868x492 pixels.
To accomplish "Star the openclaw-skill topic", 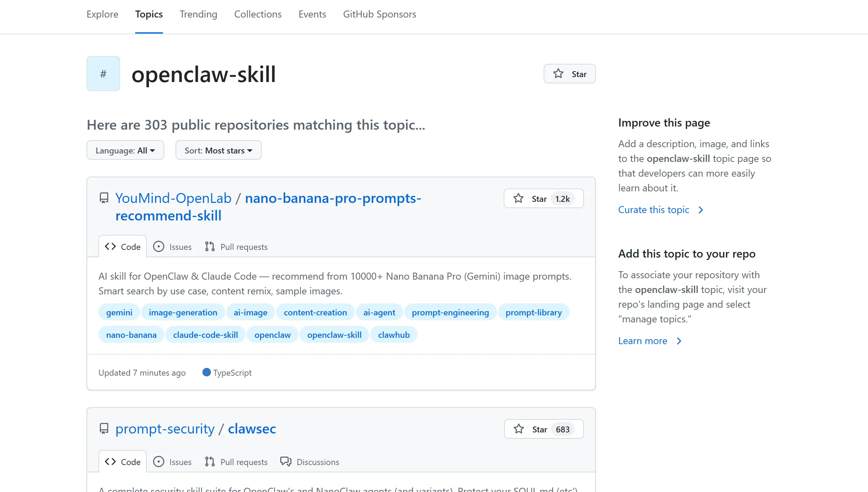I will point(569,74).
